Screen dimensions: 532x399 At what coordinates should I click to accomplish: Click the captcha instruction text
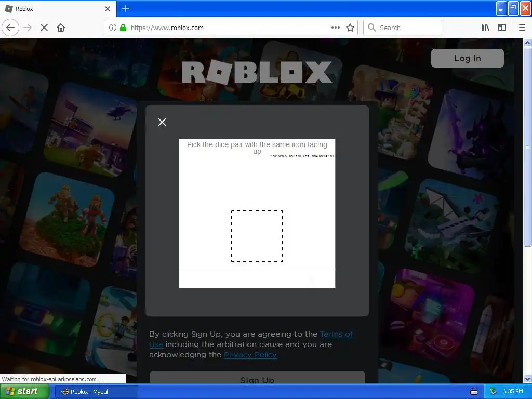[x=257, y=148]
